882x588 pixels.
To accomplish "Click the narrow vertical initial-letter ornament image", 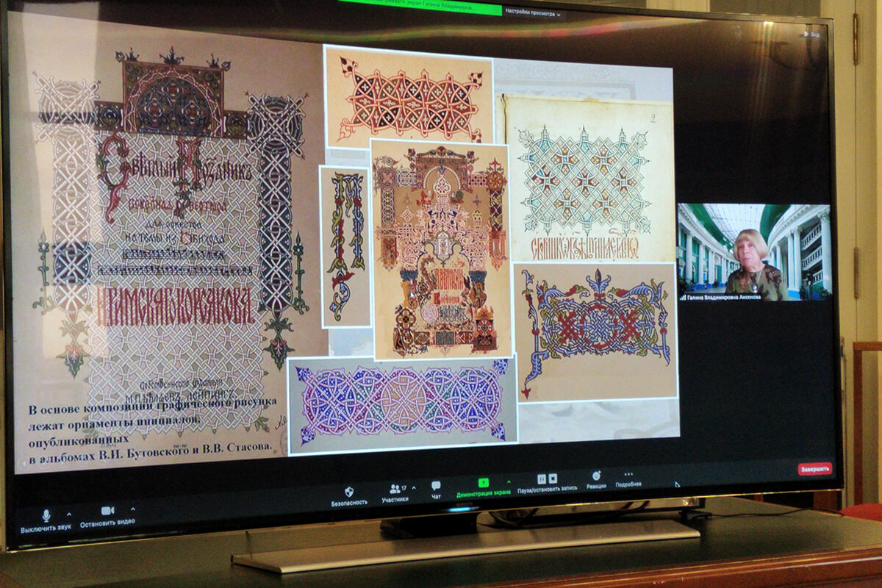I will click(345, 246).
